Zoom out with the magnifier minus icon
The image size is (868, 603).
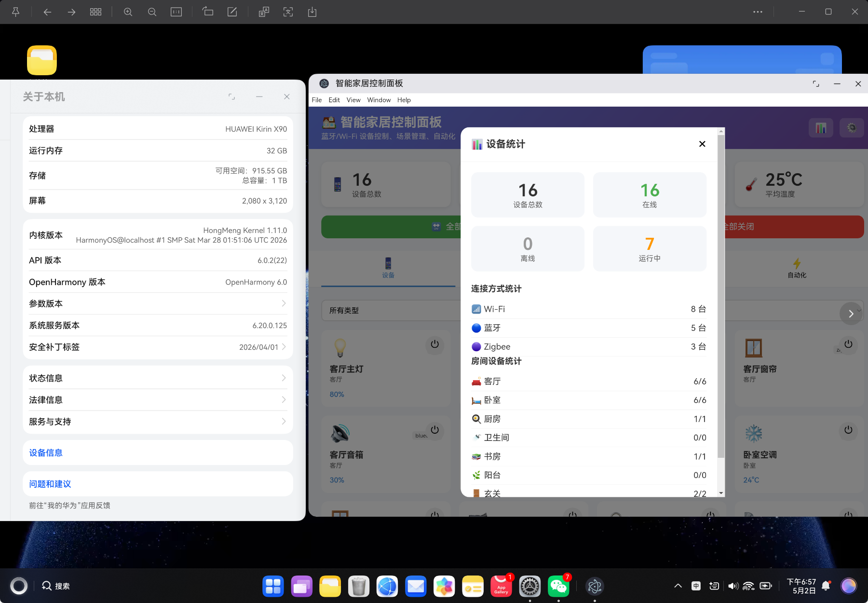pyautogui.click(x=152, y=12)
